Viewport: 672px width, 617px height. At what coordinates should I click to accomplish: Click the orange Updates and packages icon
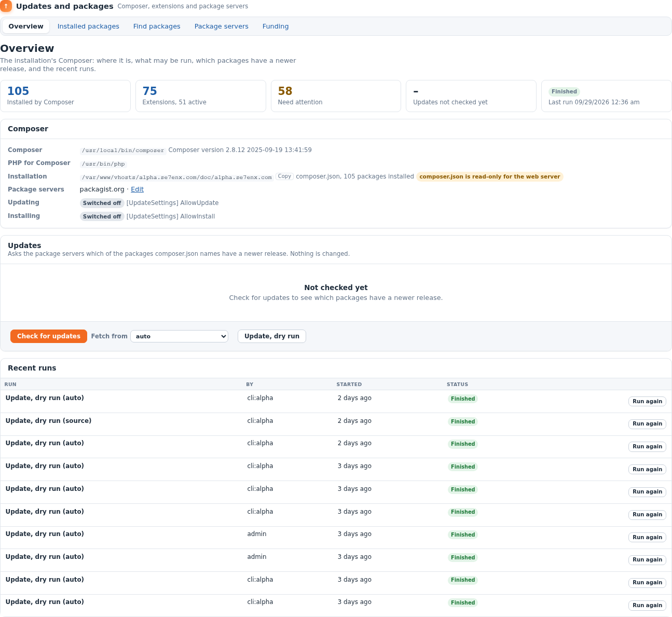coord(6,6)
